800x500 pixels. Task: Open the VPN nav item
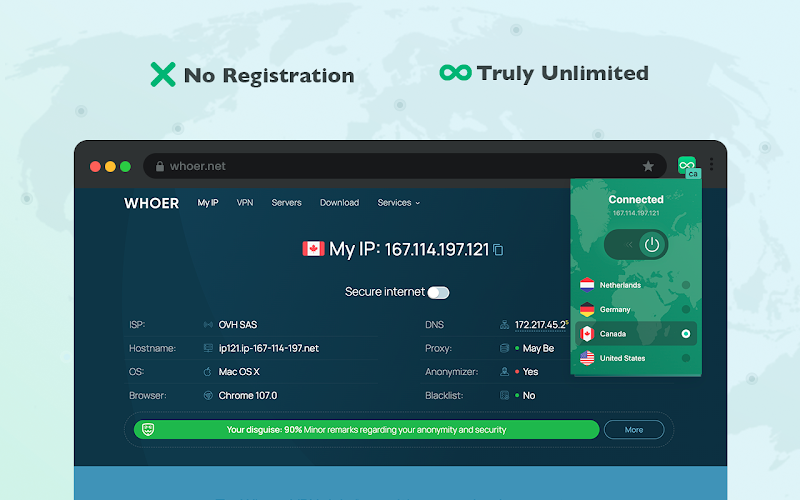click(x=245, y=203)
